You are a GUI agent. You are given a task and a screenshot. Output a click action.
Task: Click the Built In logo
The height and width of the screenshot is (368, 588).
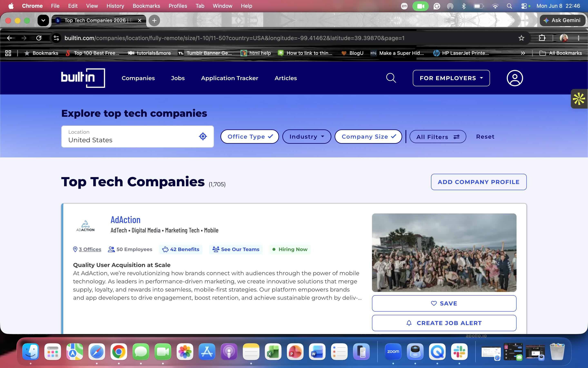[x=83, y=78]
